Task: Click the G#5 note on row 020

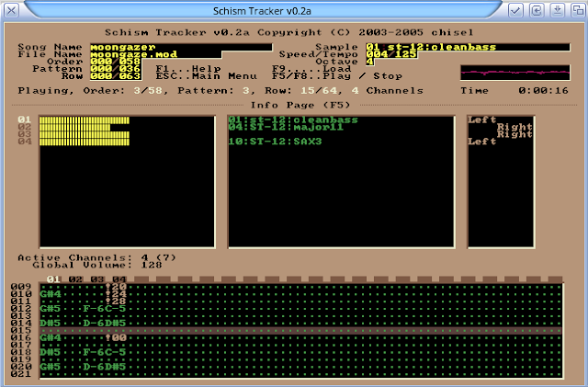Action: point(51,367)
